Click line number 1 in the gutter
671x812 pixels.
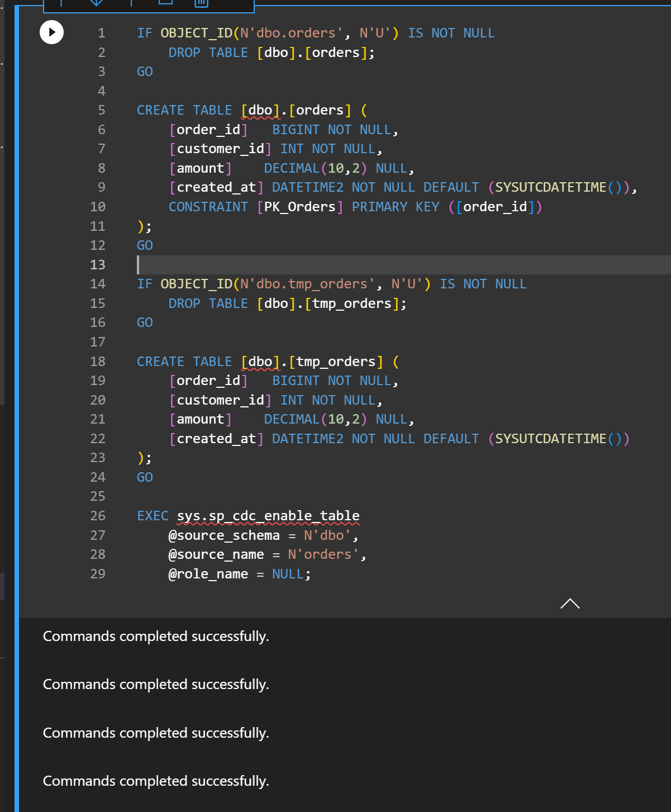click(x=102, y=33)
